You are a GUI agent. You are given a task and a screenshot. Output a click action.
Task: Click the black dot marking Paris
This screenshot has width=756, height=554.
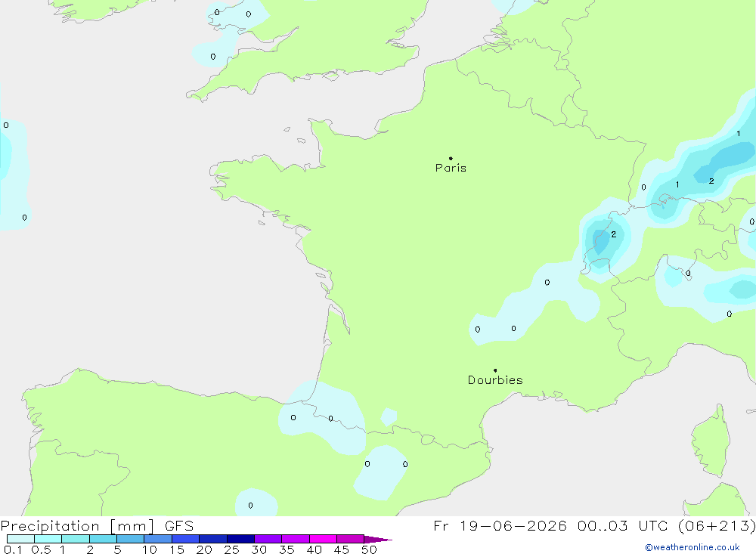point(451,158)
